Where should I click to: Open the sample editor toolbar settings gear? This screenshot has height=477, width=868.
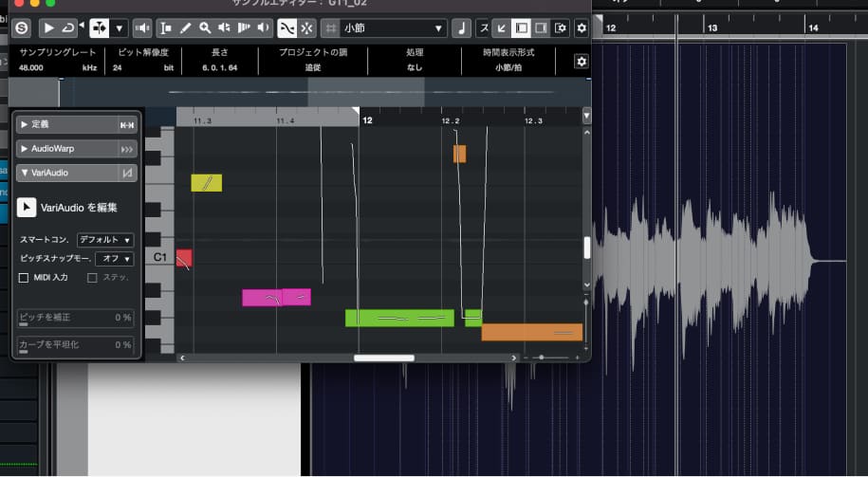[x=582, y=28]
